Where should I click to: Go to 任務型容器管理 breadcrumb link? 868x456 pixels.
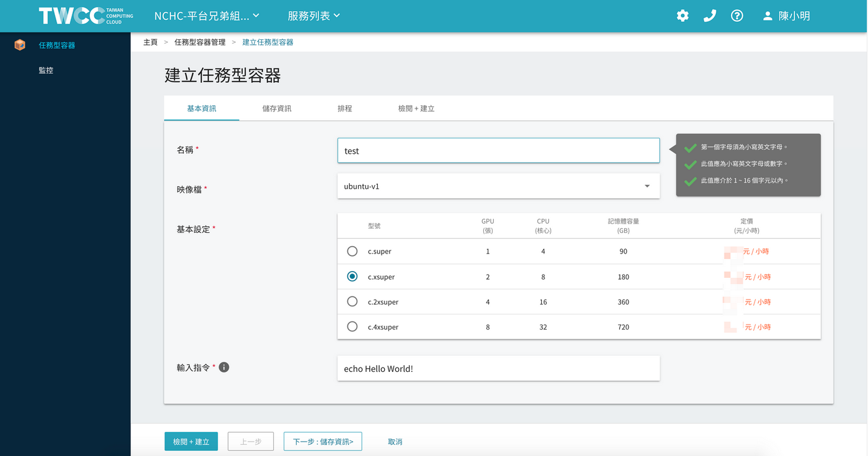click(200, 42)
